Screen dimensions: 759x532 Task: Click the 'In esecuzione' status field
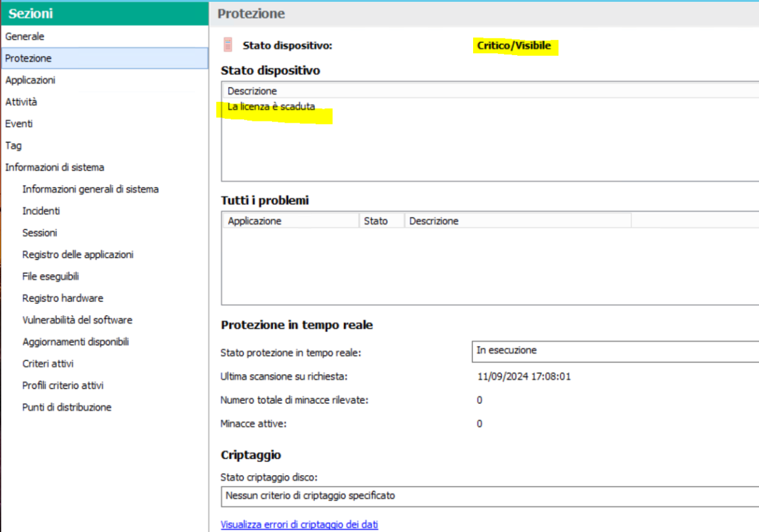pos(615,351)
